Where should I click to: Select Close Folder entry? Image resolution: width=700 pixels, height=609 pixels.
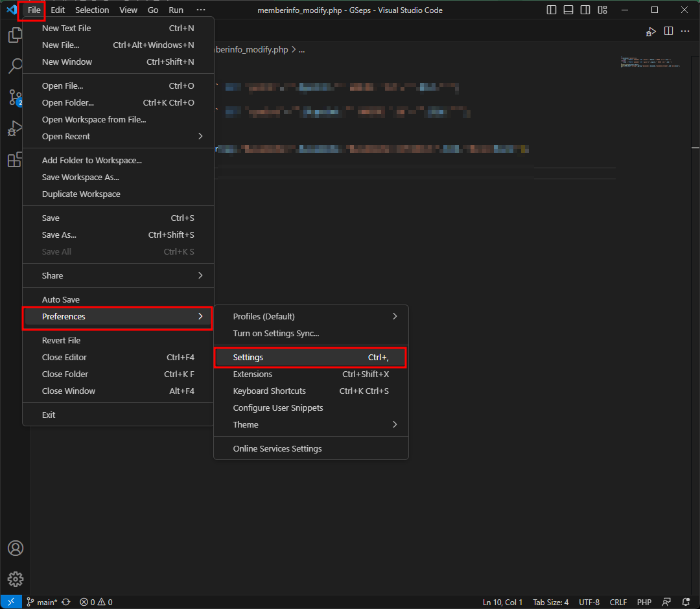(118, 374)
